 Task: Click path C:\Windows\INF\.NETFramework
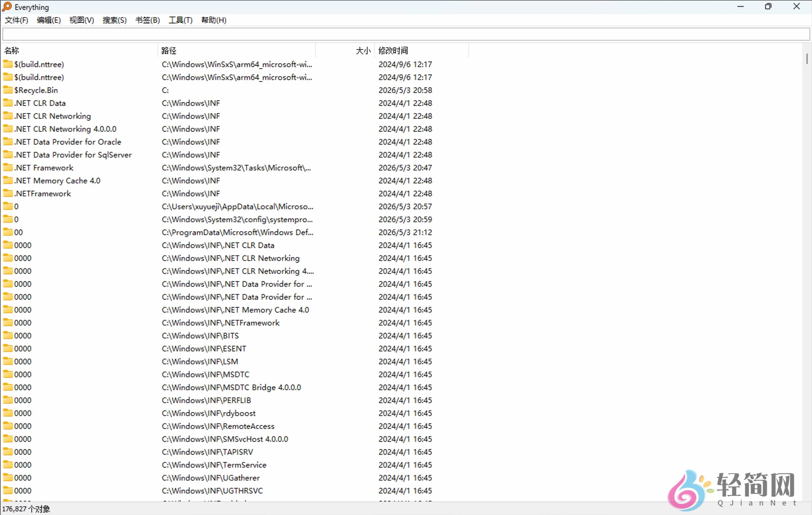(220, 322)
